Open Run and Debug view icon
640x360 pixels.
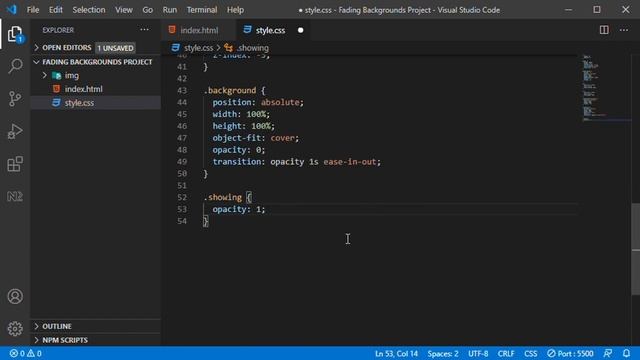(x=15, y=131)
